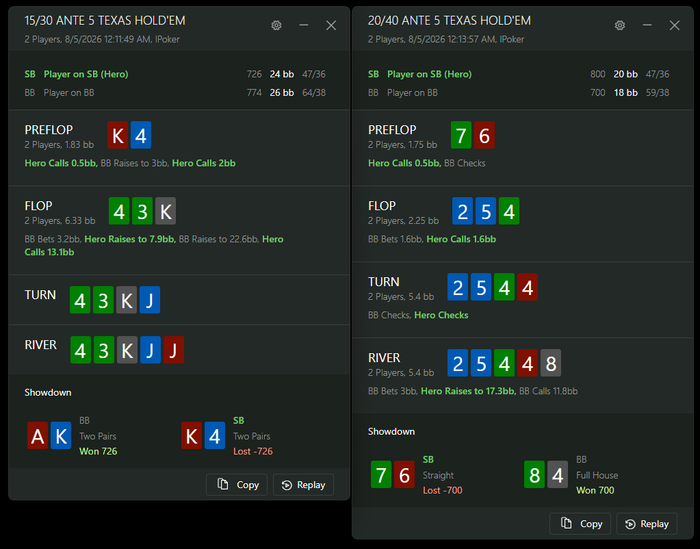Close the 20/40 Texas Hold'em window
Image resolution: width=700 pixels, height=549 pixels.
674,25
